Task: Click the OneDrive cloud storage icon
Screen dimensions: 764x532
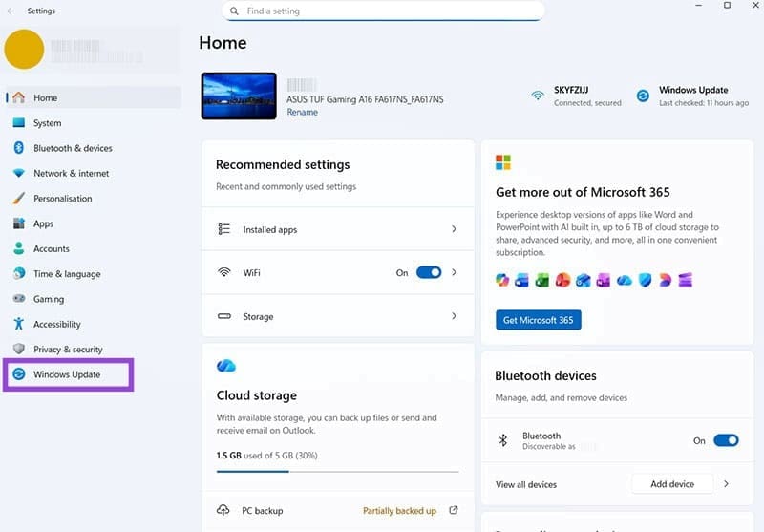Action: pyautogui.click(x=226, y=366)
